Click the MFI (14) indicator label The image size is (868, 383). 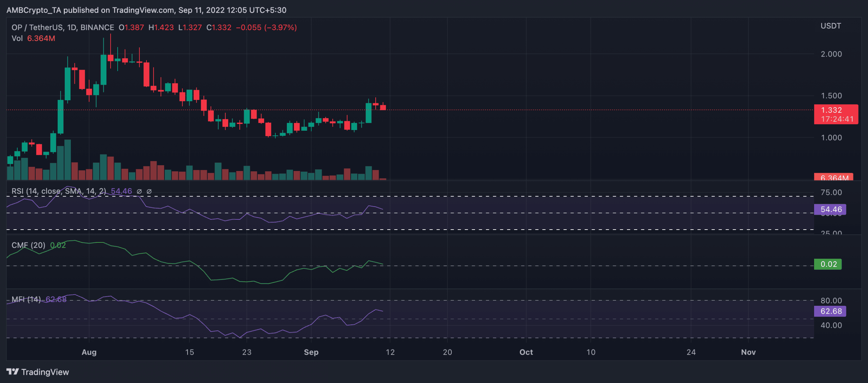[26, 299]
